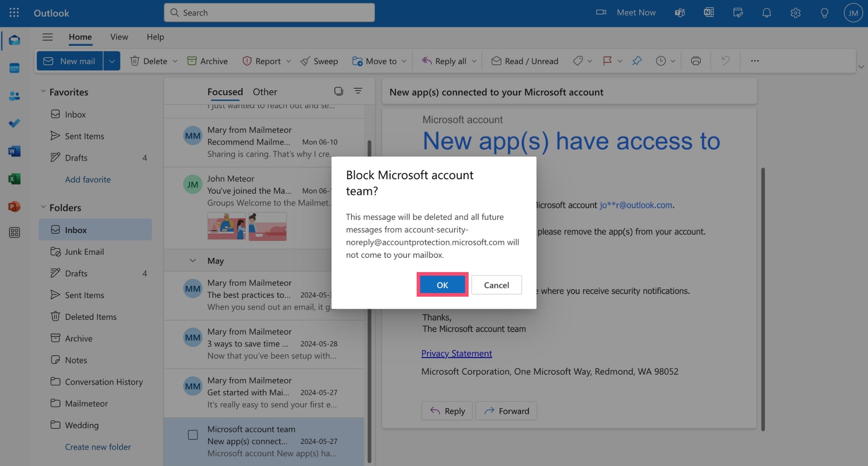The width and height of the screenshot is (868, 466).
Task: Open Junk Email folder
Action: click(x=95, y=252)
